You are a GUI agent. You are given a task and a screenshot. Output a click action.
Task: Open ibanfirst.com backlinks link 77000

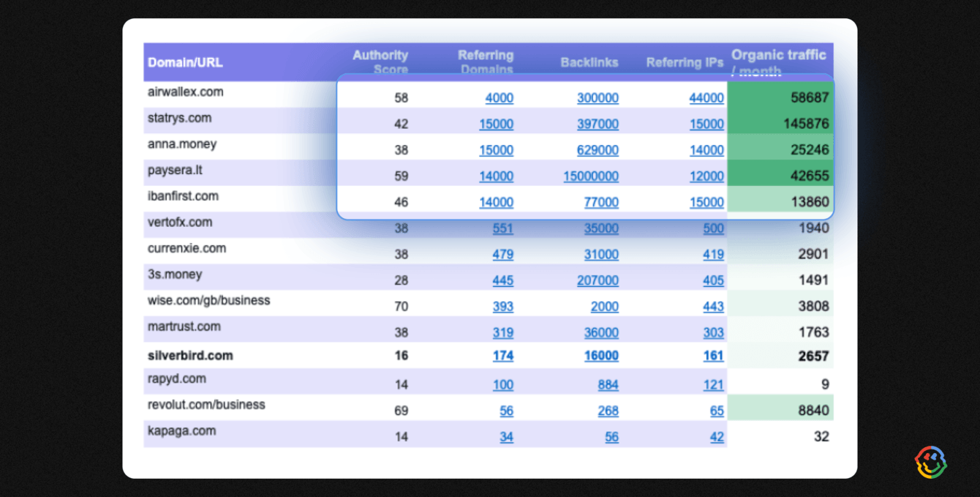(x=601, y=203)
